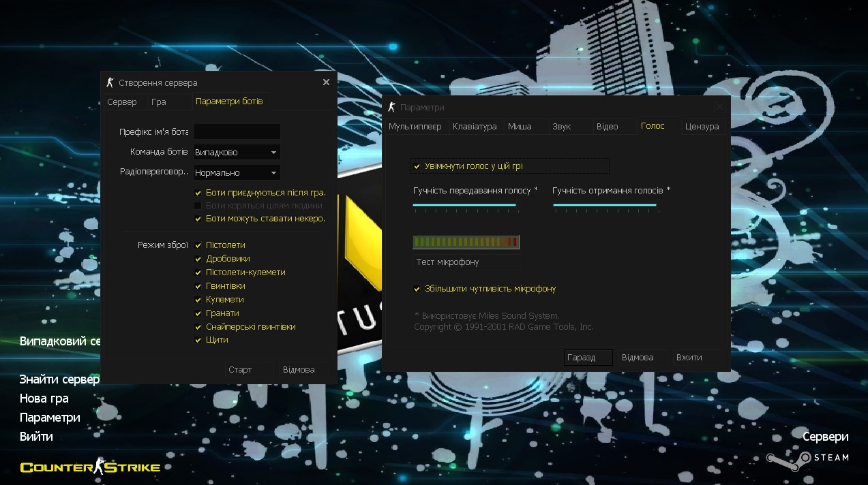Click Відмова in Параметри window
868x485 pixels.
(x=643, y=358)
